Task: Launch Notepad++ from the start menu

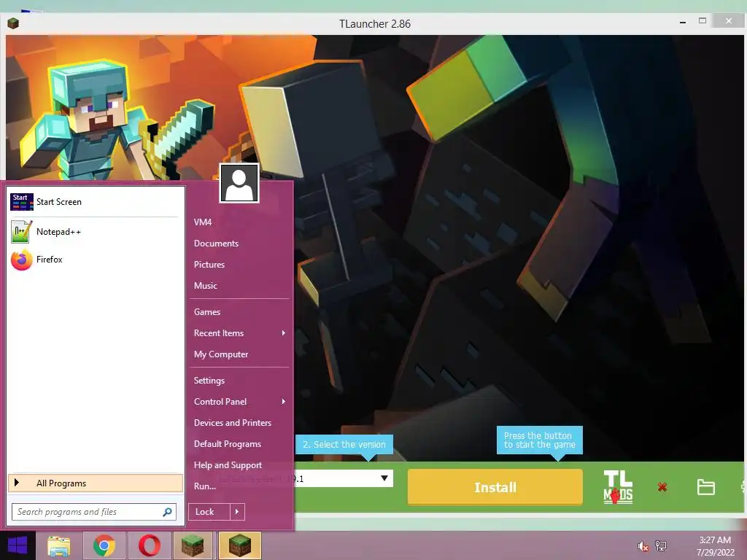Action: 95,232
